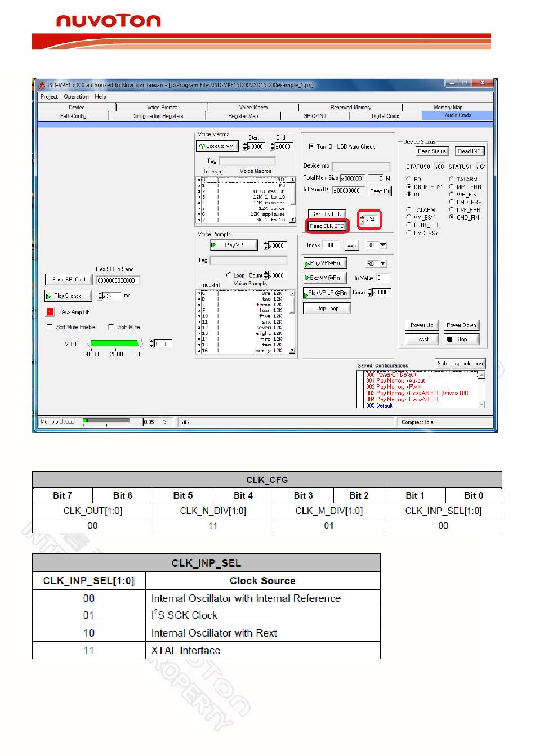Click the Read CLK CFG button
The width and height of the screenshot is (535, 756).
[327, 226]
